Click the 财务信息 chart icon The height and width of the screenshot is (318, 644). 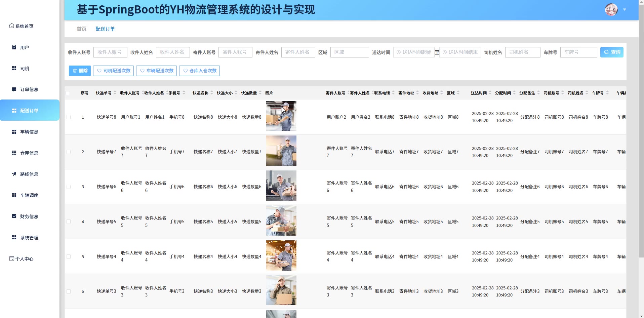(14, 216)
